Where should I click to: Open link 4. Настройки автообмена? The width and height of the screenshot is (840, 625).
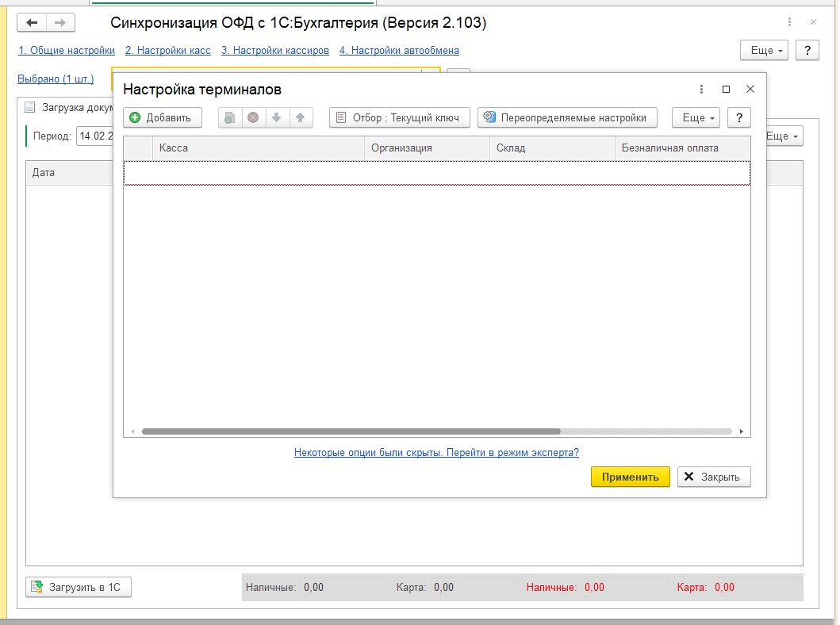click(399, 50)
